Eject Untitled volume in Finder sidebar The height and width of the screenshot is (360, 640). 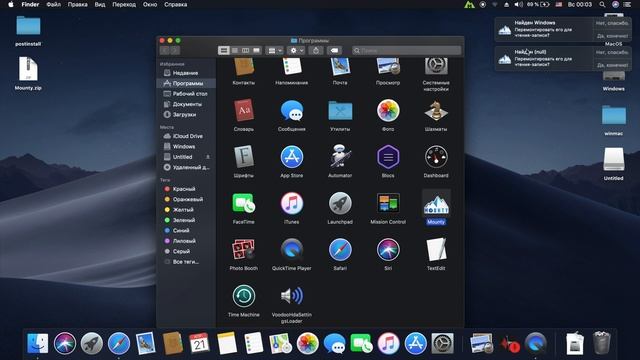pyautogui.click(x=208, y=157)
